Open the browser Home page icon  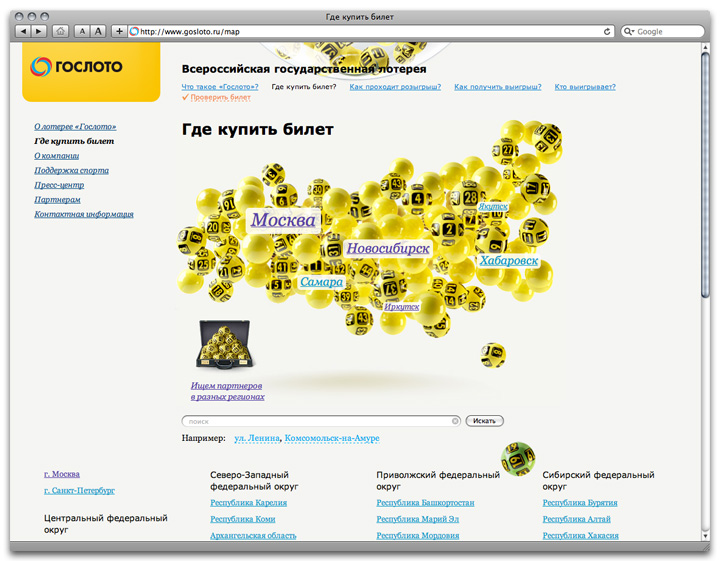(60, 31)
